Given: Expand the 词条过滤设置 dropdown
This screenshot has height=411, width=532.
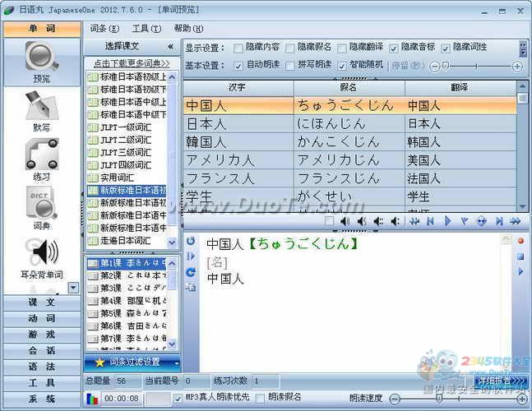Looking at the screenshot, I should pyautogui.click(x=177, y=363).
